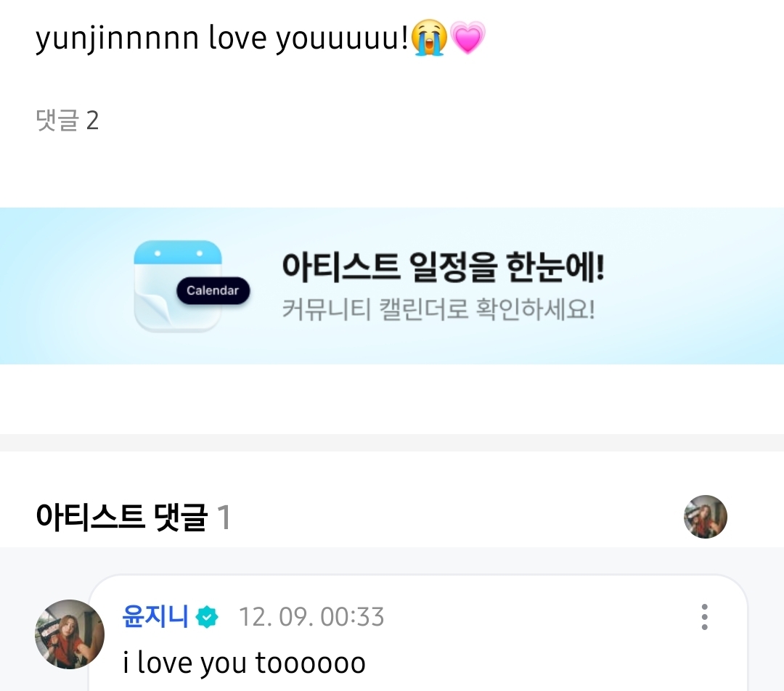Tap the banner headline 아티스트 일정을 한눈에!
This screenshot has height=691, width=784.
443,269
